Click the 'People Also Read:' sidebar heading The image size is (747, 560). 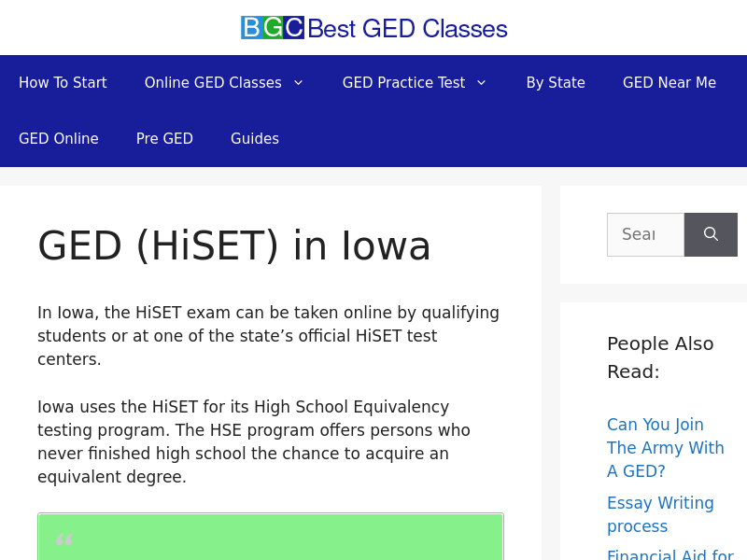tap(660, 357)
